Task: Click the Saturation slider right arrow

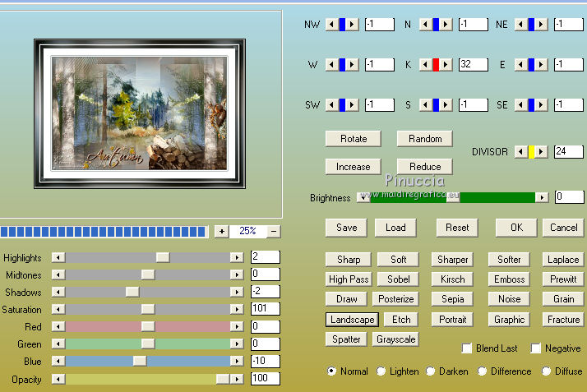Action: click(237, 309)
